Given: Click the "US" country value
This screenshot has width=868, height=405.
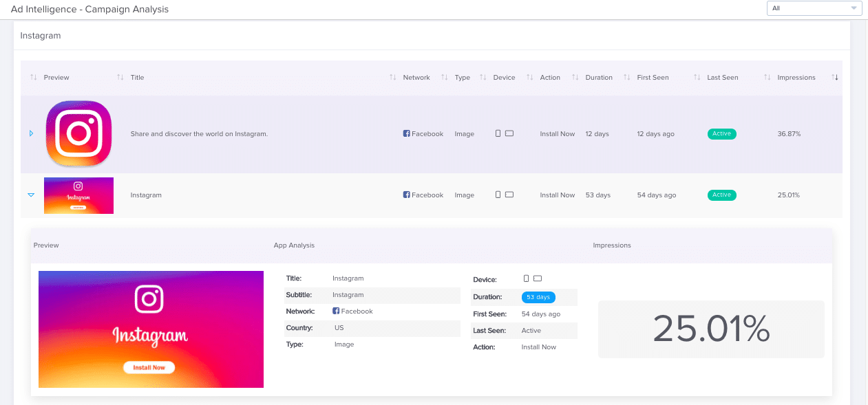Looking at the screenshot, I should [339, 328].
